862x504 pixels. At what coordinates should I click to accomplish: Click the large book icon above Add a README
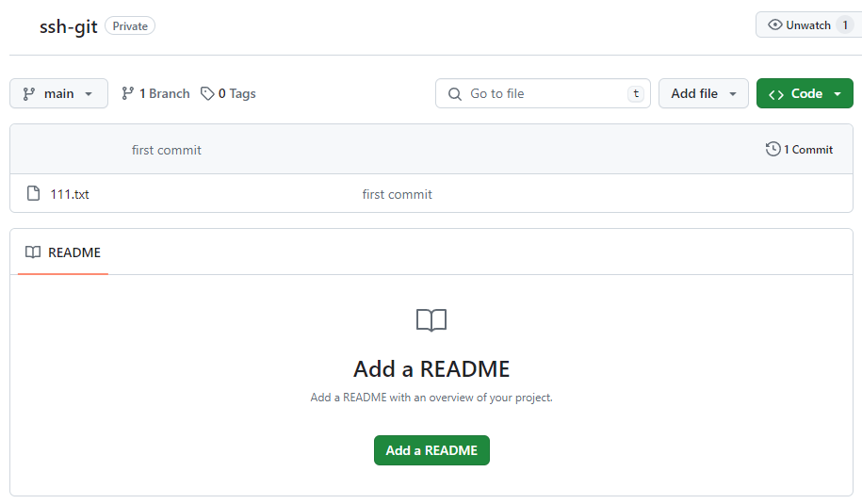(x=431, y=320)
